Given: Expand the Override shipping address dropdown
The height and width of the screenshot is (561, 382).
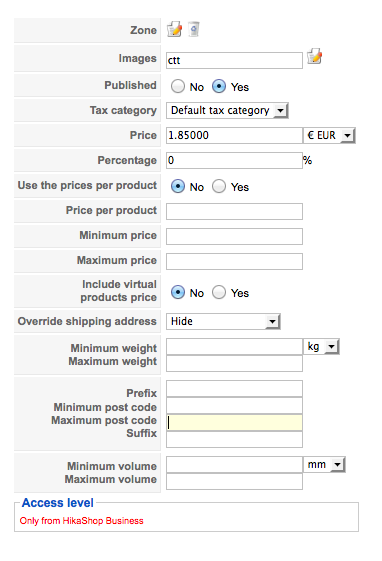Looking at the screenshot, I should click(x=223, y=321).
